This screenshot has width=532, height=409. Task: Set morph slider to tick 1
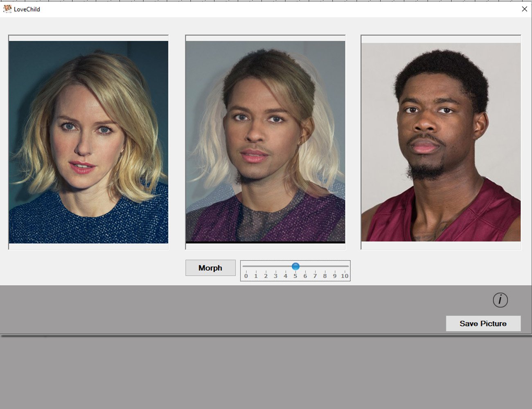click(x=256, y=267)
